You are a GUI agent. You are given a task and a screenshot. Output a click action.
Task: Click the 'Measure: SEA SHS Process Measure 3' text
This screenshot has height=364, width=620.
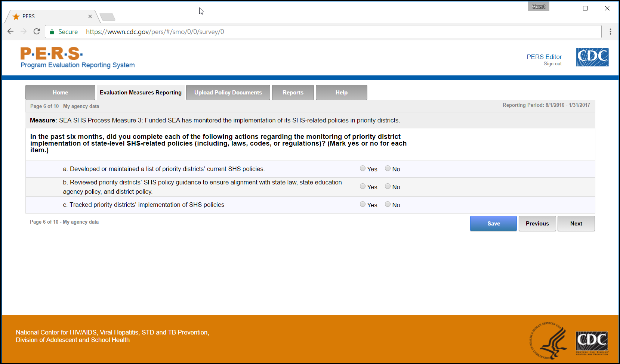[215, 120]
